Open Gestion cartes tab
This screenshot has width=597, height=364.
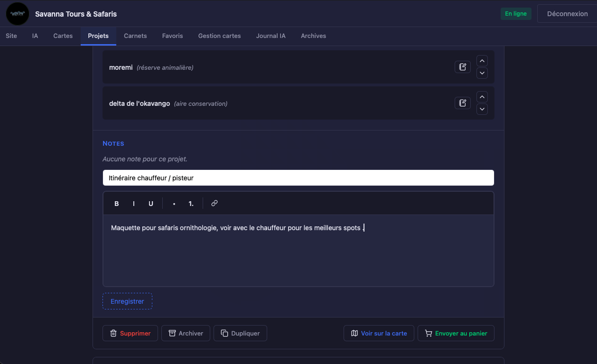[220, 36]
